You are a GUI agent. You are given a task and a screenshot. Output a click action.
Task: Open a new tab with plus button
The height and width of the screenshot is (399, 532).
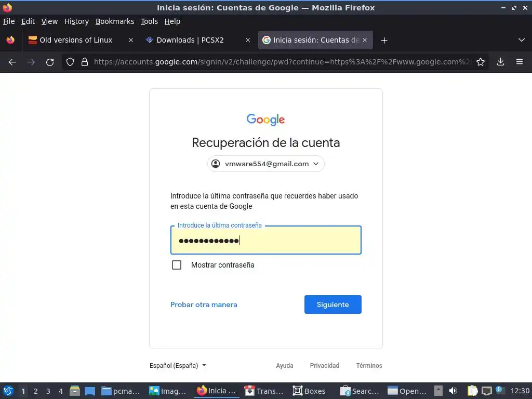[384, 41]
